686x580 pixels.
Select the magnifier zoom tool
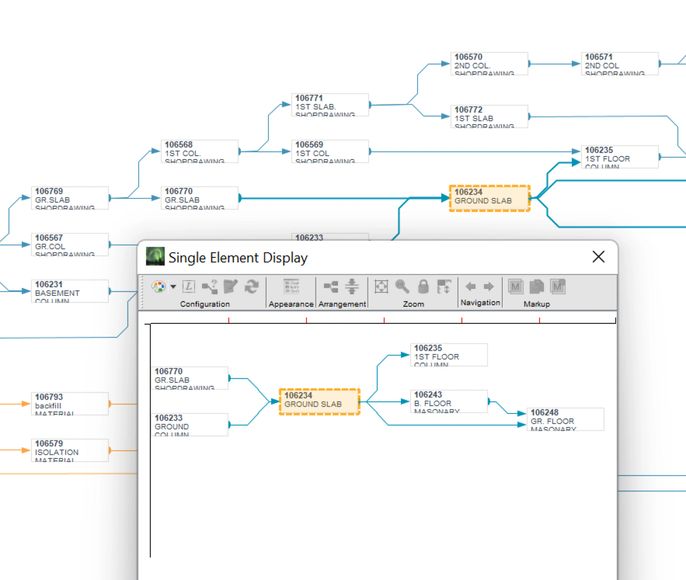point(402,286)
